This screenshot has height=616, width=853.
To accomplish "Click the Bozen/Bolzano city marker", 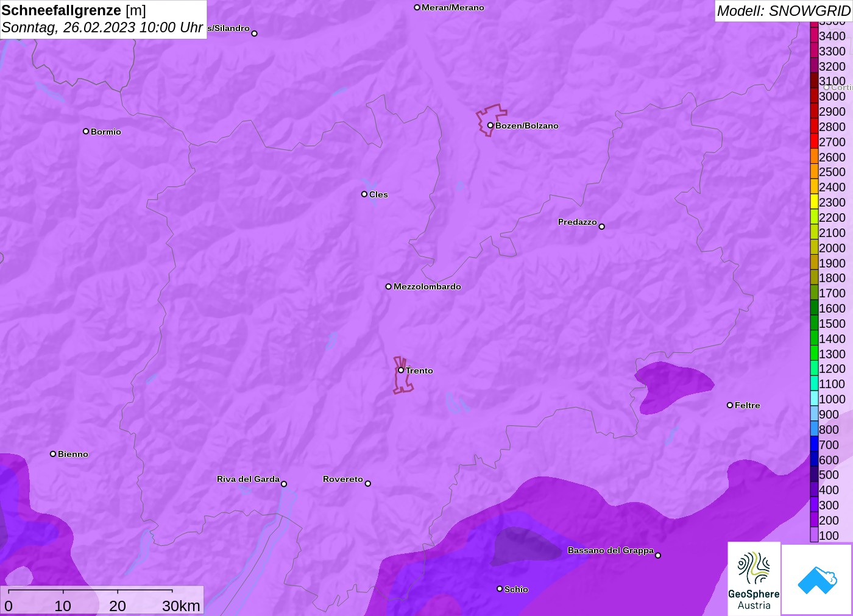I will coord(490,126).
